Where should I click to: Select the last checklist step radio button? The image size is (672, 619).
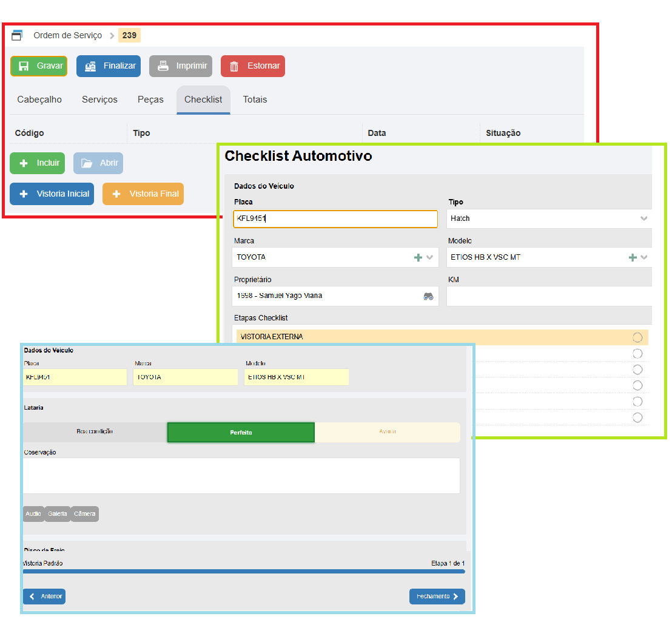(x=637, y=418)
